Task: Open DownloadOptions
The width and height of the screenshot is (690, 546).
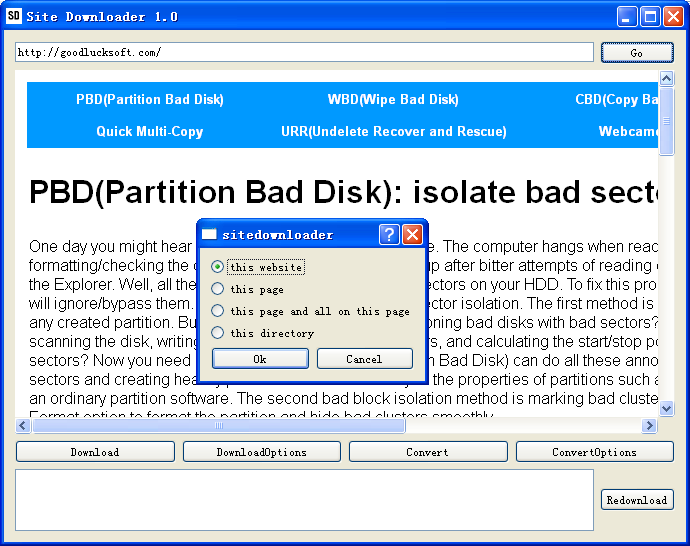Action: click(261, 452)
